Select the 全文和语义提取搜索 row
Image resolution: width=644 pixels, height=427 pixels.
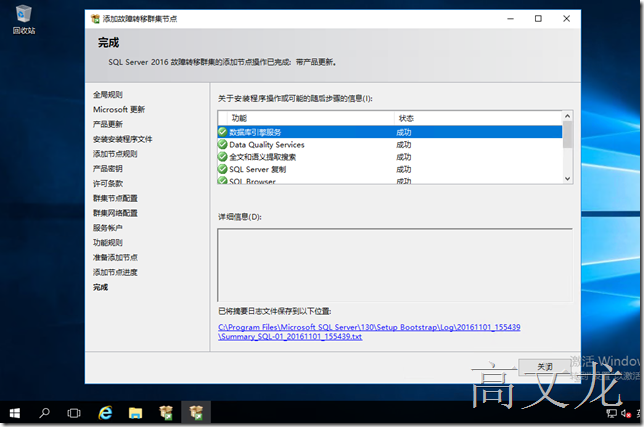[390, 156]
